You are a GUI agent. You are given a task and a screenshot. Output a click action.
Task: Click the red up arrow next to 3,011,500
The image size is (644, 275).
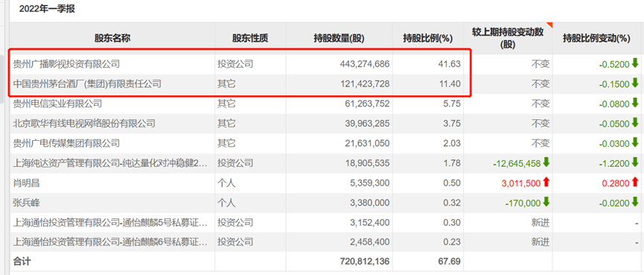546,183
